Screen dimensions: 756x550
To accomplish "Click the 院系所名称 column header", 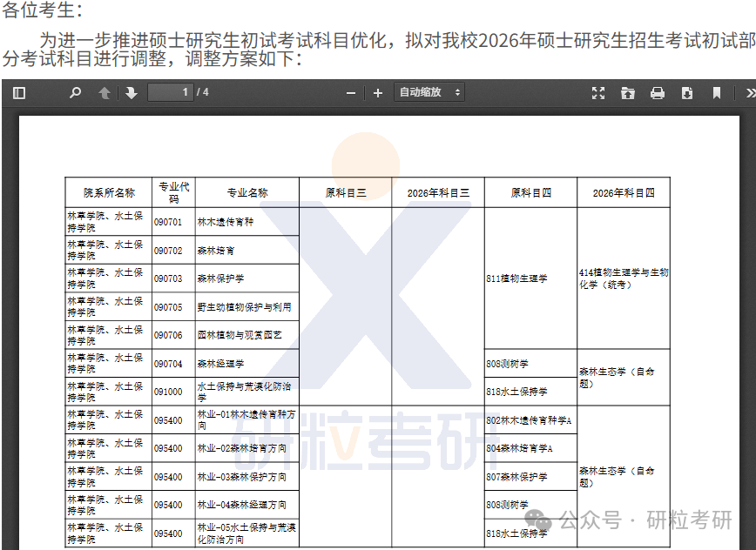I will click(109, 192).
